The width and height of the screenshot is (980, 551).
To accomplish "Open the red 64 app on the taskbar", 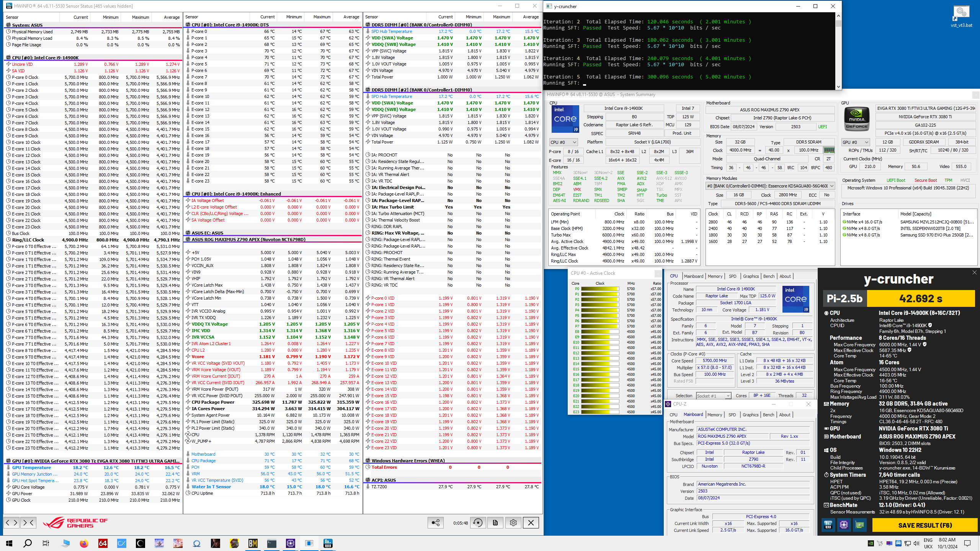I will pos(103,543).
